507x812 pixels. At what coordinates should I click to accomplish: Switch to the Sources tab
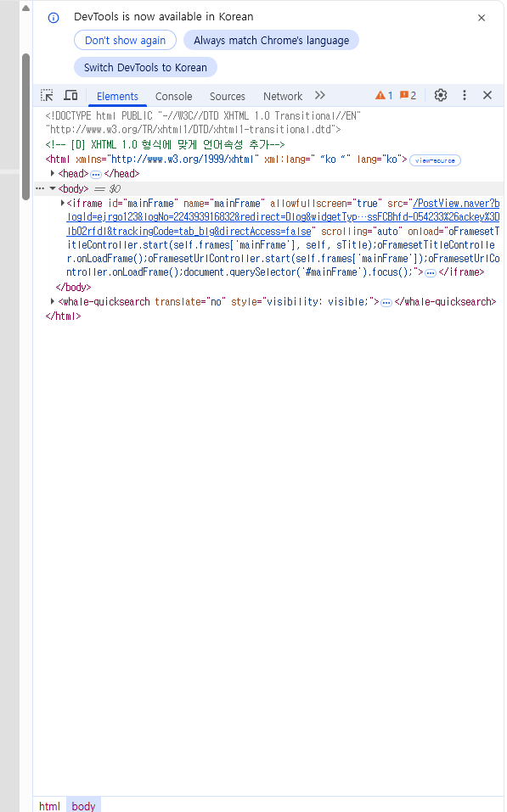coord(227,97)
